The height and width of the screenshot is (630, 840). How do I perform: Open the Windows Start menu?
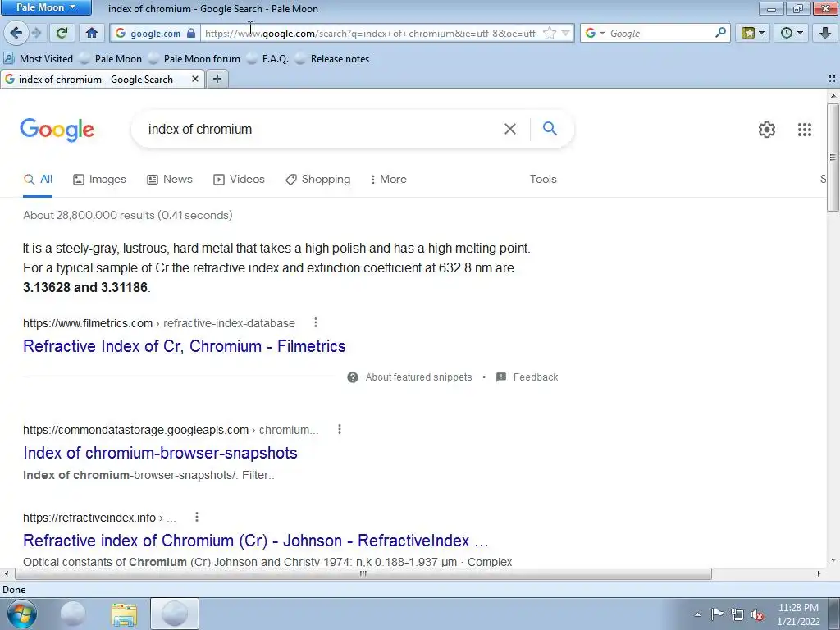22,614
